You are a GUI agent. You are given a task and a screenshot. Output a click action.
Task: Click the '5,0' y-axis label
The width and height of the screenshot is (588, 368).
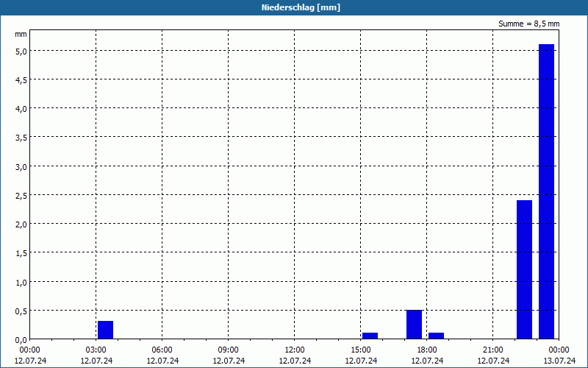[x=21, y=51]
